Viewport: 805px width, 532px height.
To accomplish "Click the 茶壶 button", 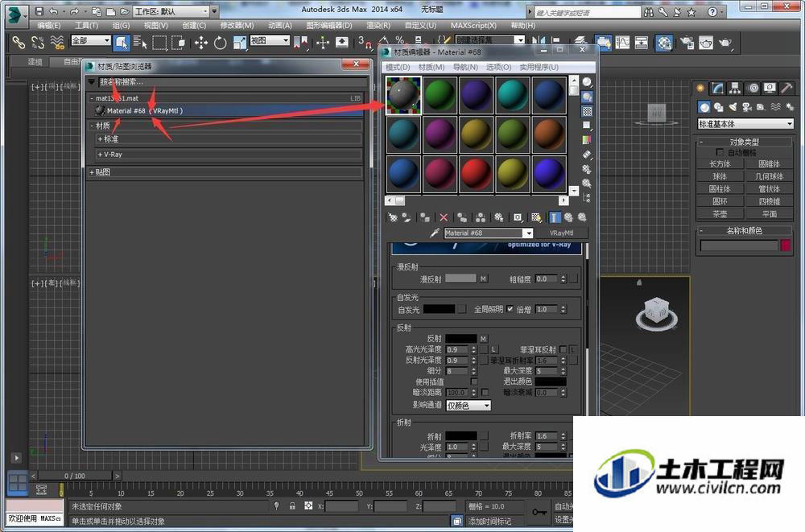I will [720, 213].
